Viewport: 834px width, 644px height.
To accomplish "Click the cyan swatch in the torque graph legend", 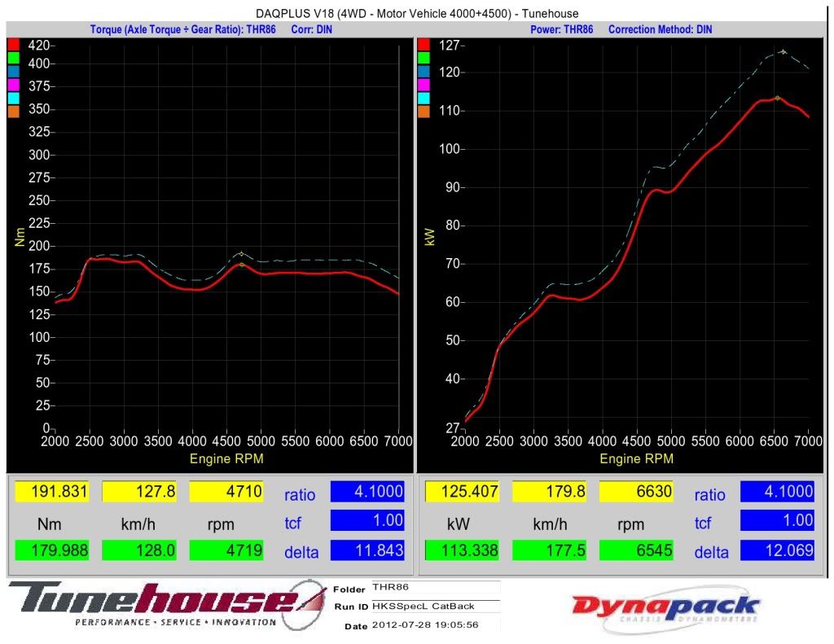I will 14,98.
